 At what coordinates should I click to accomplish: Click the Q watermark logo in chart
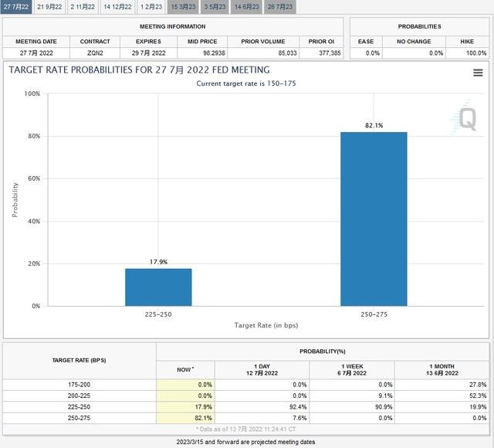click(x=465, y=118)
